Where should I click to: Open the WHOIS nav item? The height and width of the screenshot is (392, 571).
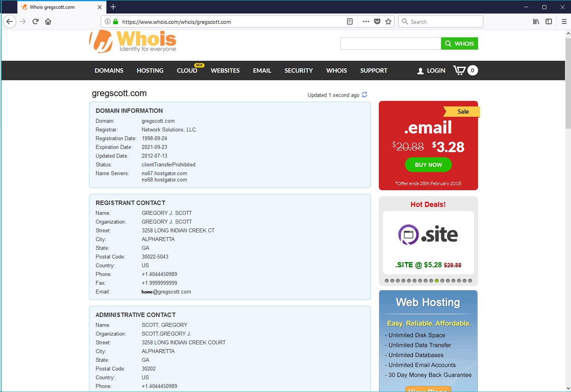pos(337,71)
